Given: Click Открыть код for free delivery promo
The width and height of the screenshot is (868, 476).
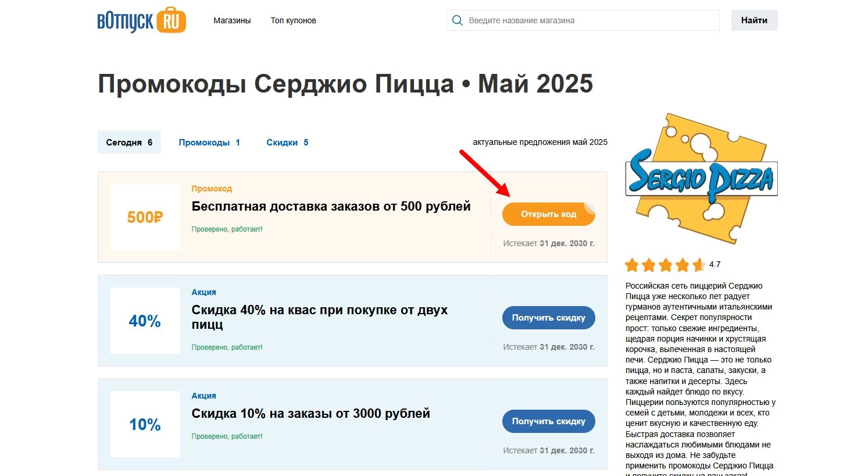Looking at the screenshot, I should click(x=548, y=214).
